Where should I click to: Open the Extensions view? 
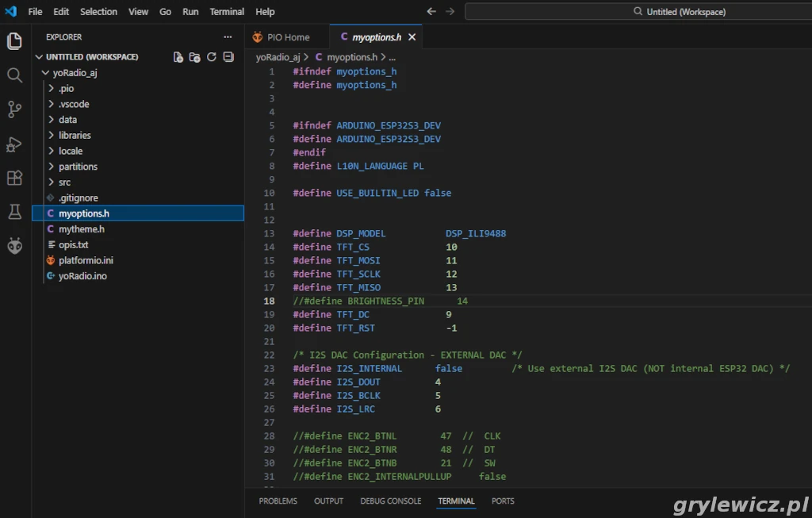click(x=14, y=178)
